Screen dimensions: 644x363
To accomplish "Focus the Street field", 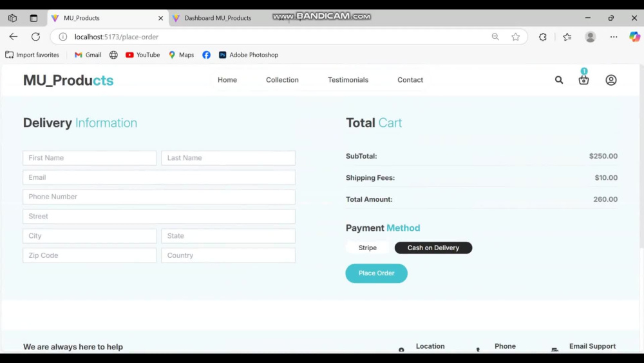I will click(159, 216).
